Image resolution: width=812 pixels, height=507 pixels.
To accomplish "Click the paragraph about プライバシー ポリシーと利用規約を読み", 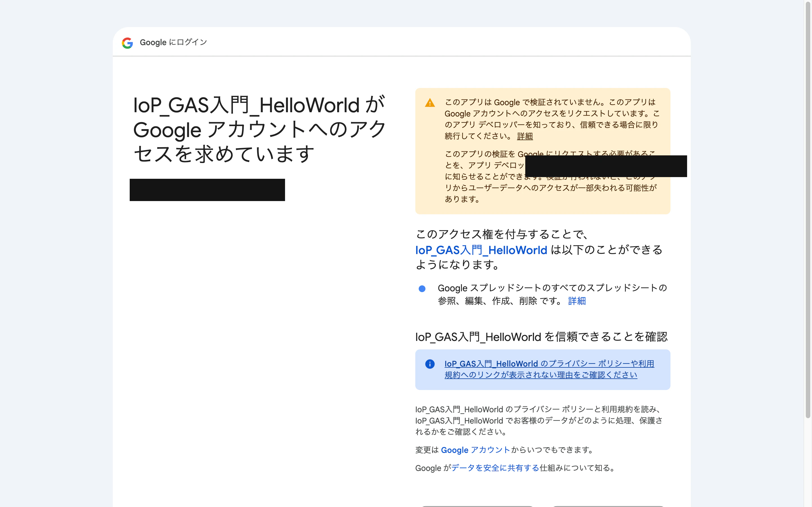I will click(539, 420).
